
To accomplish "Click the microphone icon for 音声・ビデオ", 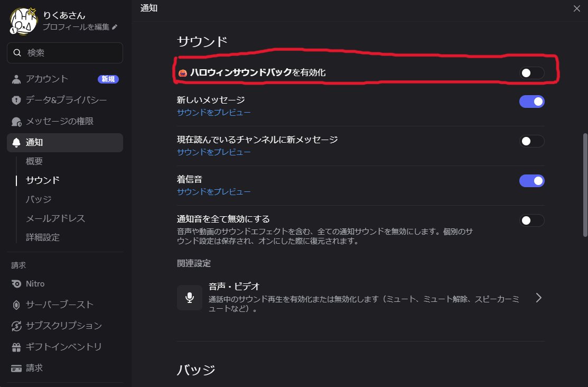I will point(190,298).
